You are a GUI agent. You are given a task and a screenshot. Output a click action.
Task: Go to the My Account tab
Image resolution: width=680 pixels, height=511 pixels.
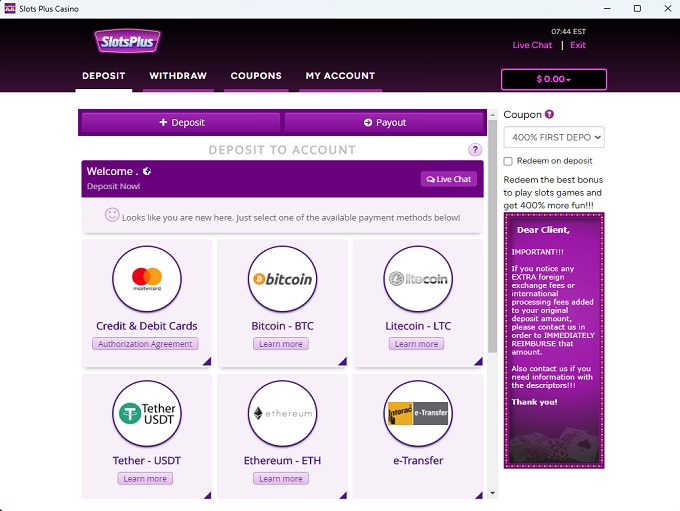point(340,76)
